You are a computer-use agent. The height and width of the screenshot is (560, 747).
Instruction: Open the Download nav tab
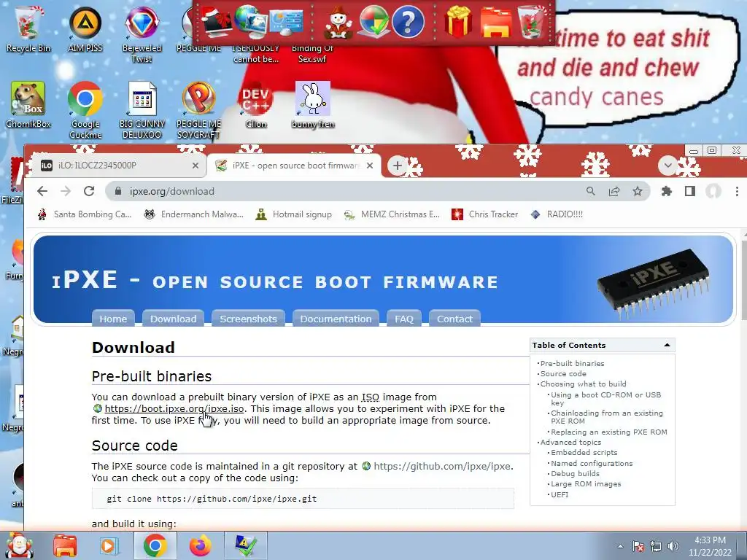tap(174, 319)
